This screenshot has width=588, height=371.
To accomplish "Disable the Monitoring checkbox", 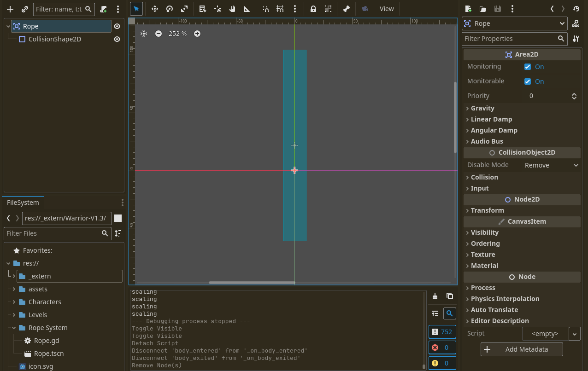I will pyautogui.click(x=528, y=67).
